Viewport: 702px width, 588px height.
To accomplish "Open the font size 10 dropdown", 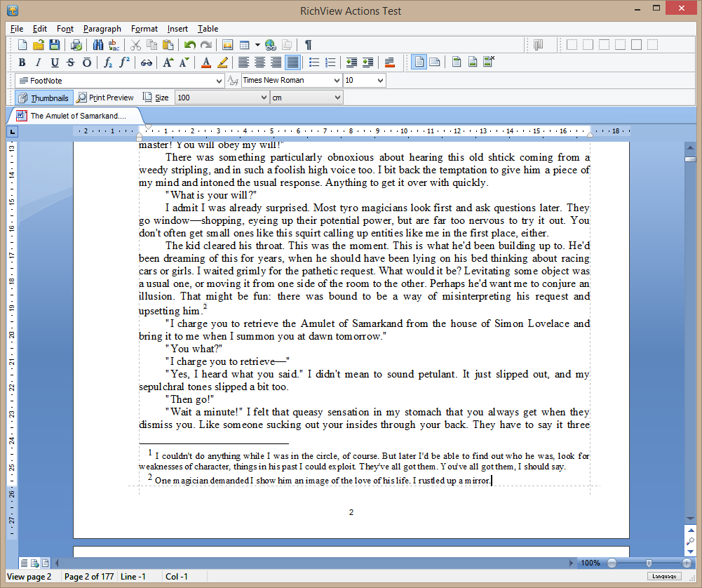I will tap(380, 81).
